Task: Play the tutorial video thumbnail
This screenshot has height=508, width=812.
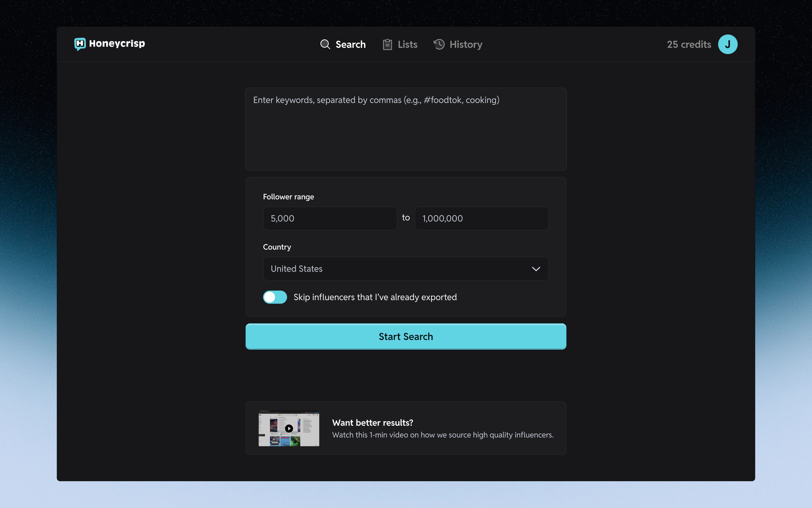Action: coord(289,428)
